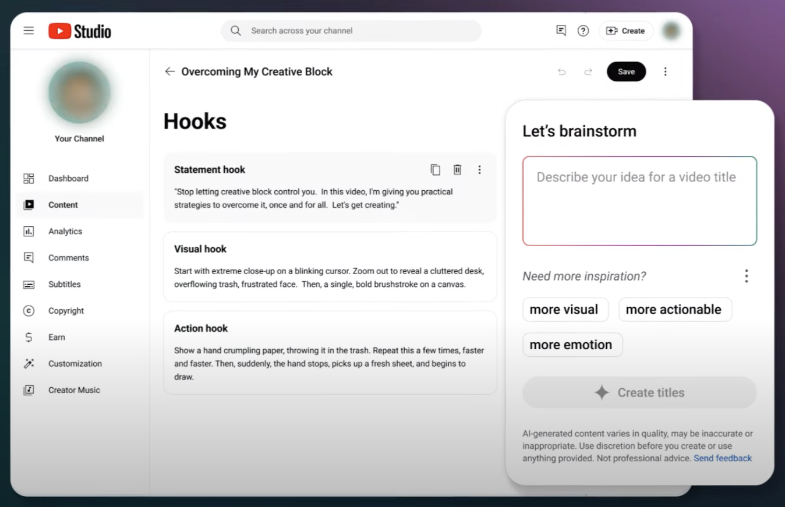Focus the video title idea text box
Image resolution: width=785 pixels, height=507 pixels.
click(639, 201)
